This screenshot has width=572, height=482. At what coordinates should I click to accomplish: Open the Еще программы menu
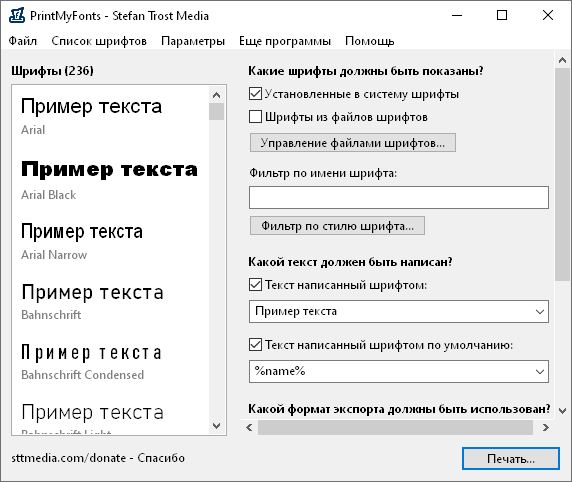click(285, 41)
